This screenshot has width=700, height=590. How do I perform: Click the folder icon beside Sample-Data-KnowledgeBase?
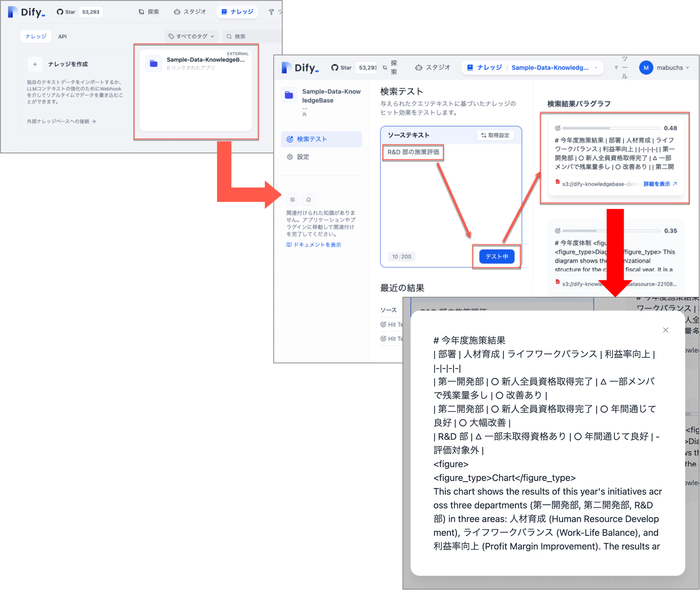pos(289,95)
